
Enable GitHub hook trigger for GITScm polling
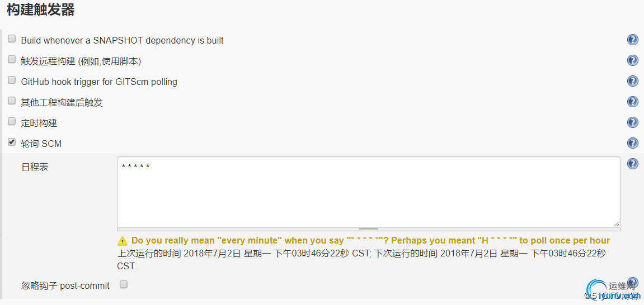tap(12, 80)
